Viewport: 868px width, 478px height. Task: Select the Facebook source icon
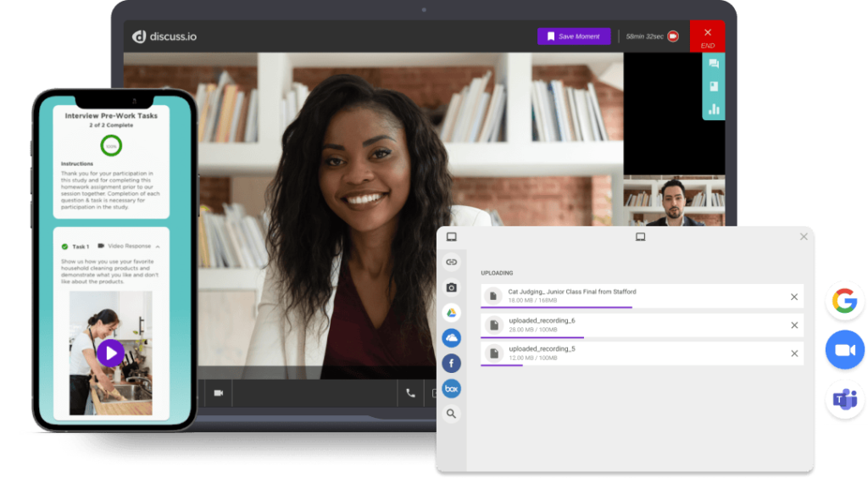[452, 364]
